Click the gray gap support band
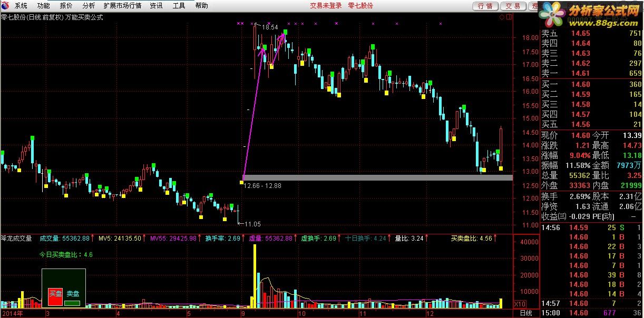Screen dimensions: 644x318 pyautogui.click(x=377, y=178)
